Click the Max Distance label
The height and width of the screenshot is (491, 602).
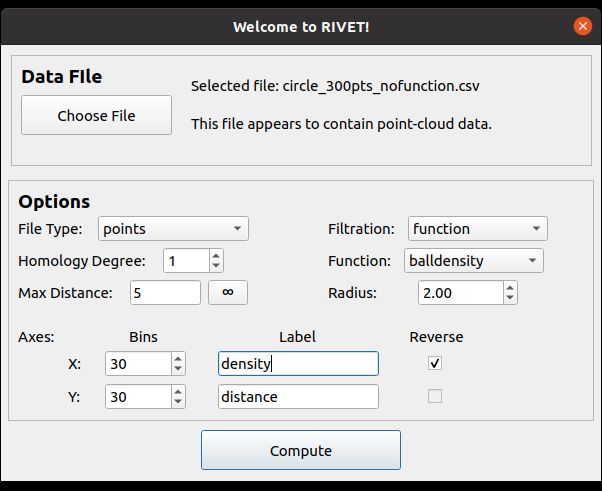coord(65,293)
